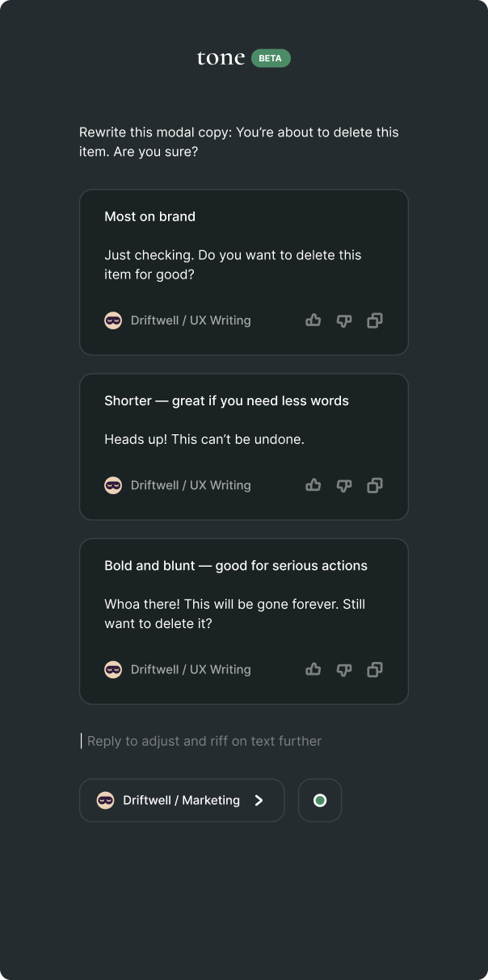Click the avatar in the Marketing selector
The image size is (488, 980).
pos(105,800)
